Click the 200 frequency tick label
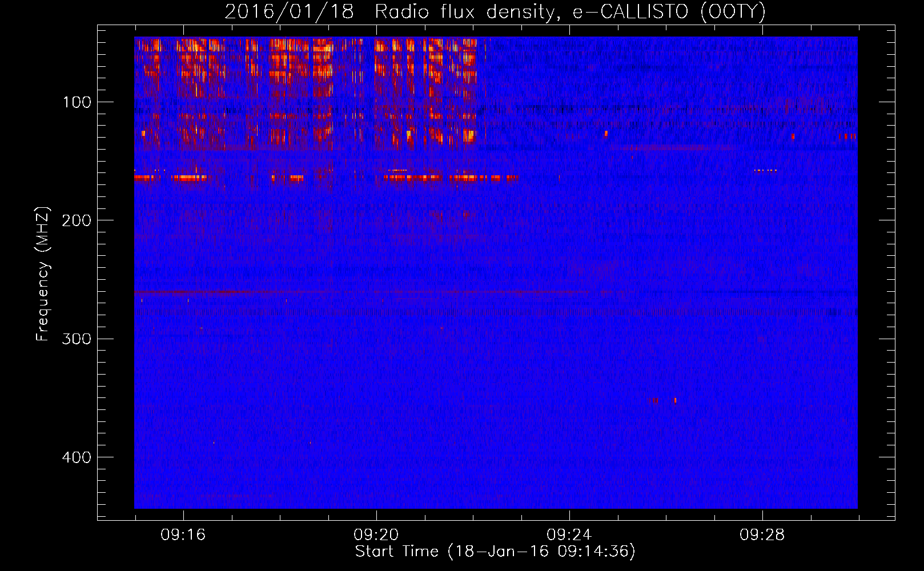Viewport: 924px width, 571px height. [x=77, y=220]
